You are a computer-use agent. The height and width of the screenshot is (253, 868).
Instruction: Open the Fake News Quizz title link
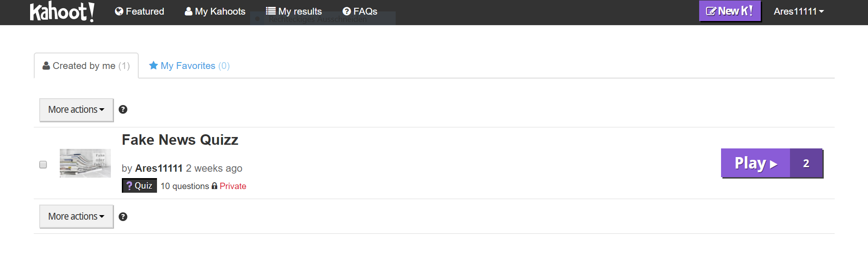coord(180,140)
